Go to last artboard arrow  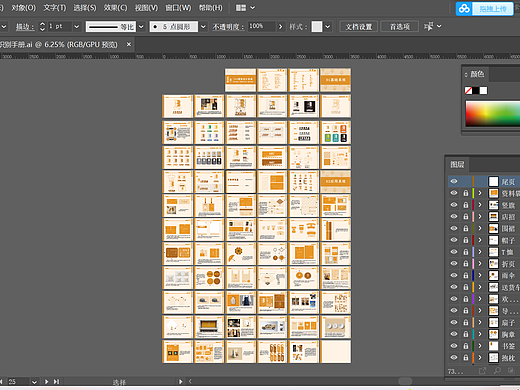click(56, 382)
